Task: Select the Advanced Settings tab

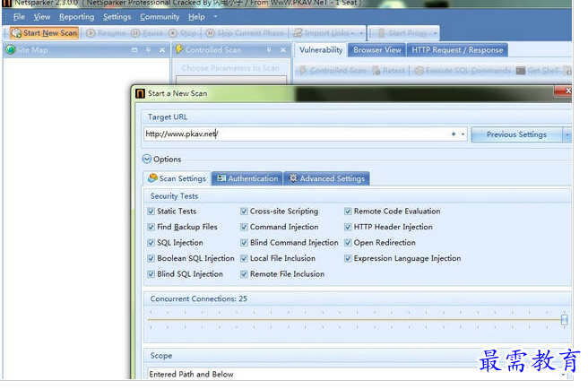Action: click(x=326, y=178)
